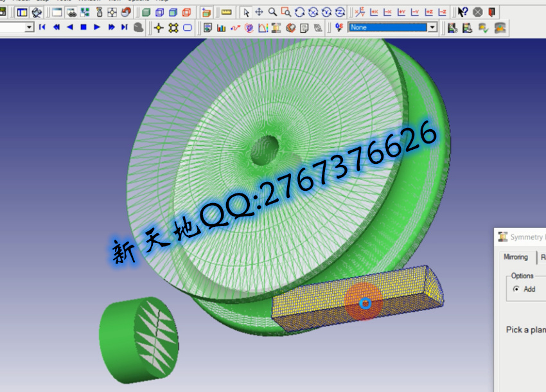Skip to the last step
This screenshot has height=392, width=546.
pyautogui.click(x=125, y=28)
